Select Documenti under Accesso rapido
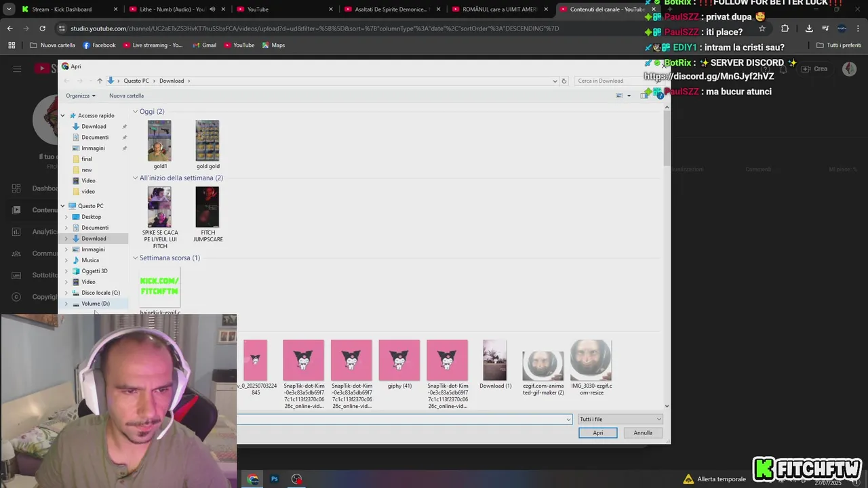868x488 pixels. click(95, 137)
